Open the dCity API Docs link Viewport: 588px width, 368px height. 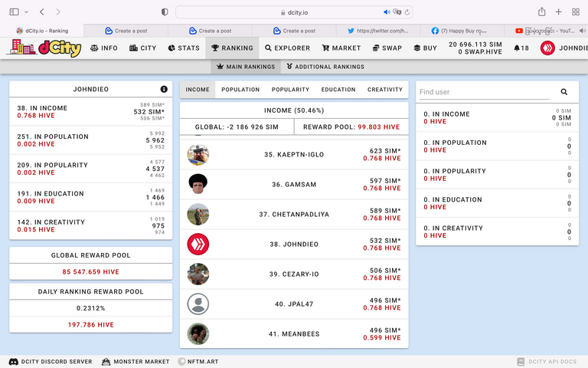coord(547,362)
